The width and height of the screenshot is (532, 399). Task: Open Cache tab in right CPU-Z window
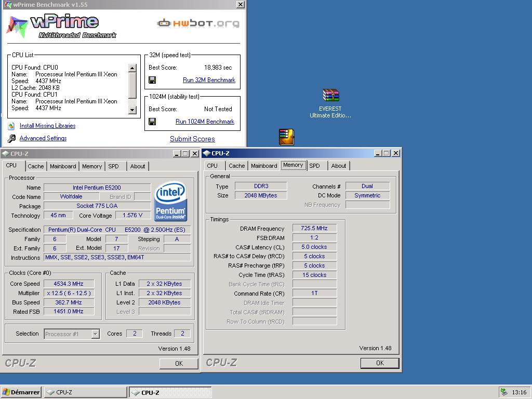tap(237, 166)
